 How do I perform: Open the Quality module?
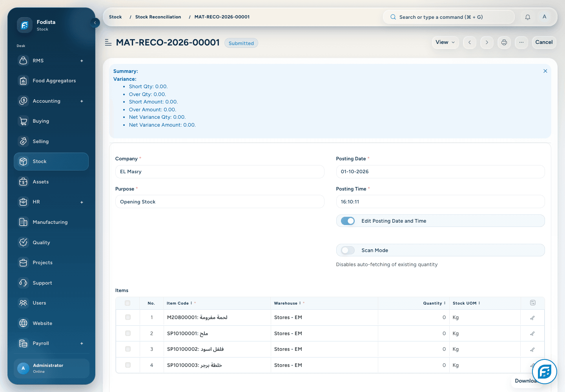[x=51, y=243]
